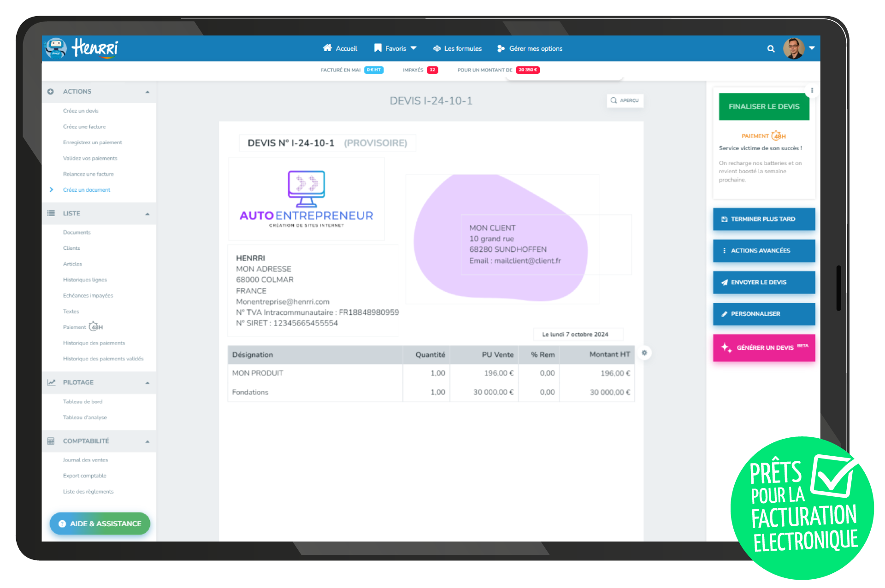Click the user profile avatar
Screen dimensions: 885x588
tap(793, 48)
